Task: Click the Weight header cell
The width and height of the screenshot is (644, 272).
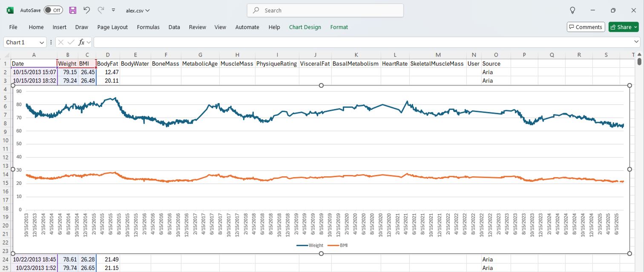Action: (x=68, y=63)
